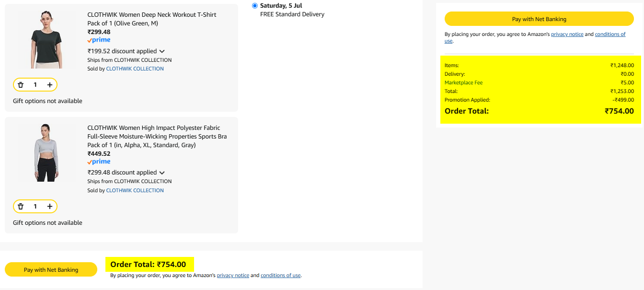Viewport: 644px width, 290px height.
Task: Remove the Gray Sports Bra with trash icon
Action: tap(21, 207)
